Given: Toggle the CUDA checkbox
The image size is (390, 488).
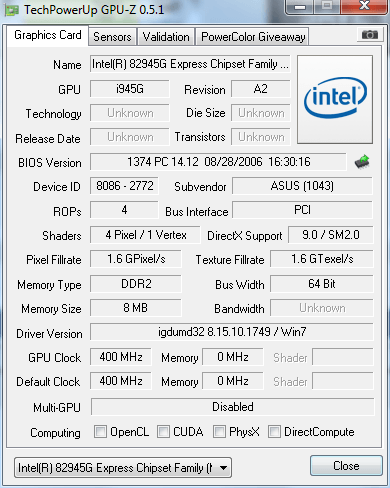Looking at the screenshot, I should (x=163, y=431).
